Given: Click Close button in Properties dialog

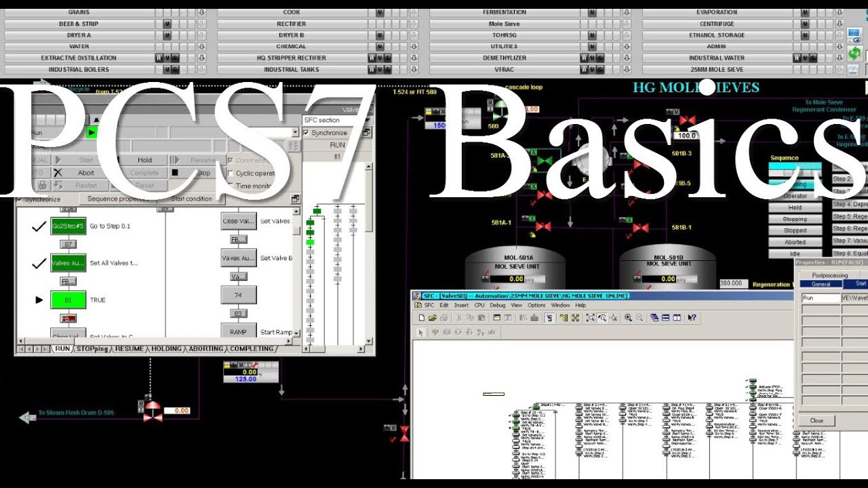Looking at the screenshot, I should (816, 420).
